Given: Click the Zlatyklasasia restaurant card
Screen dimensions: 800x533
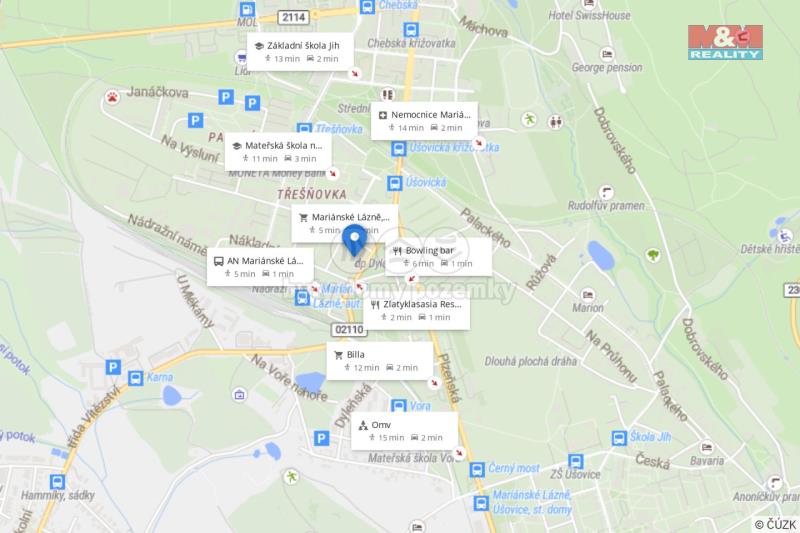Looking at the screenshot, I should point(416,311).
